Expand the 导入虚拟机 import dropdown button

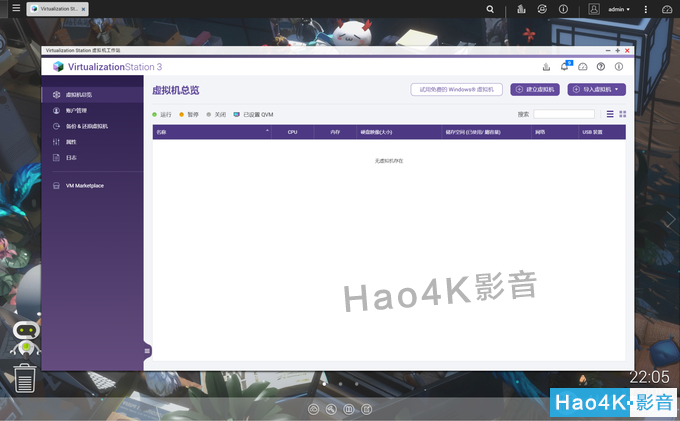596,89
